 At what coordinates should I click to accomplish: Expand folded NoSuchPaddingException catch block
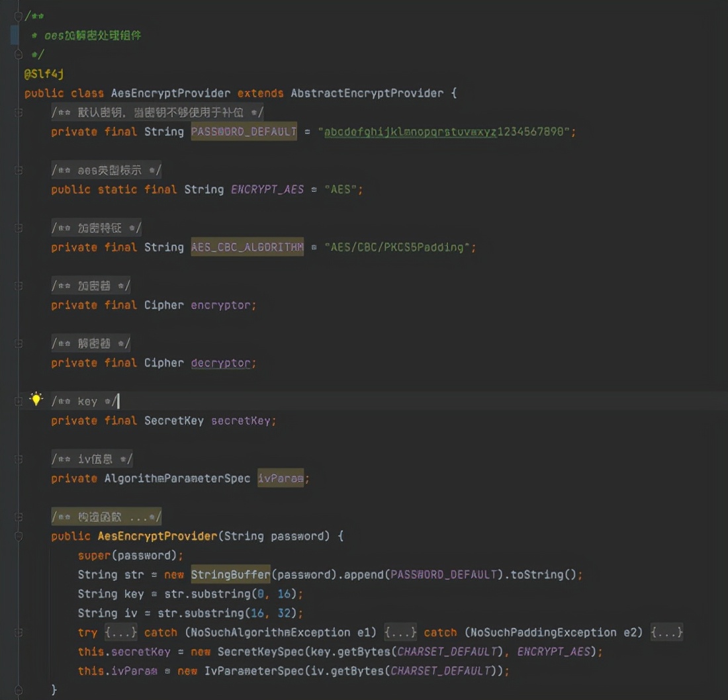(666, 633)
